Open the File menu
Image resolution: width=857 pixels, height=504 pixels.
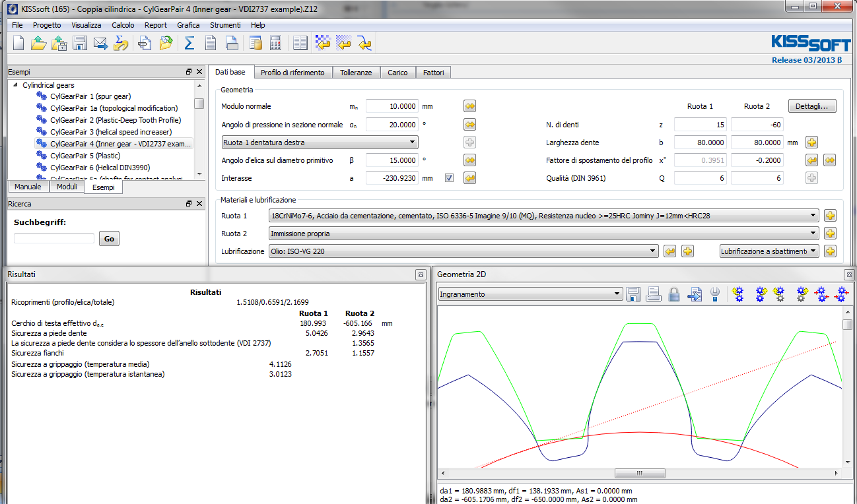pyautogui.click(x=18, y=25)
